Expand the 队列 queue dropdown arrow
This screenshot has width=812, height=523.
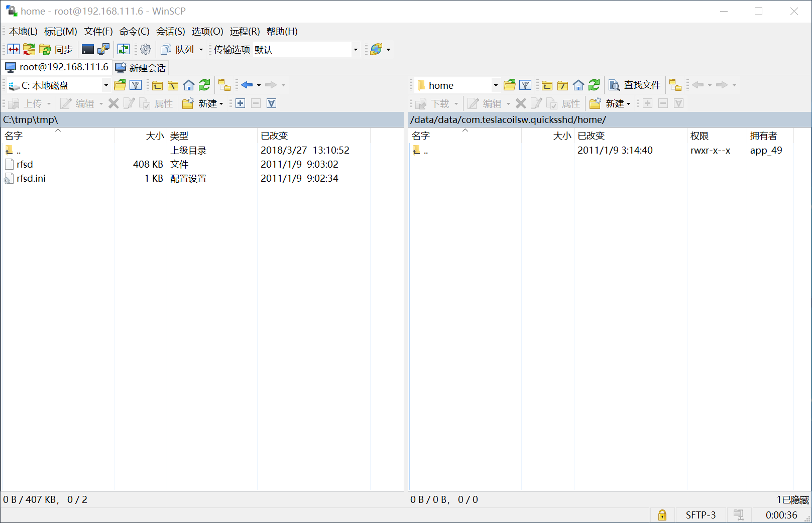pyautogui.click(x=201, y=49)
